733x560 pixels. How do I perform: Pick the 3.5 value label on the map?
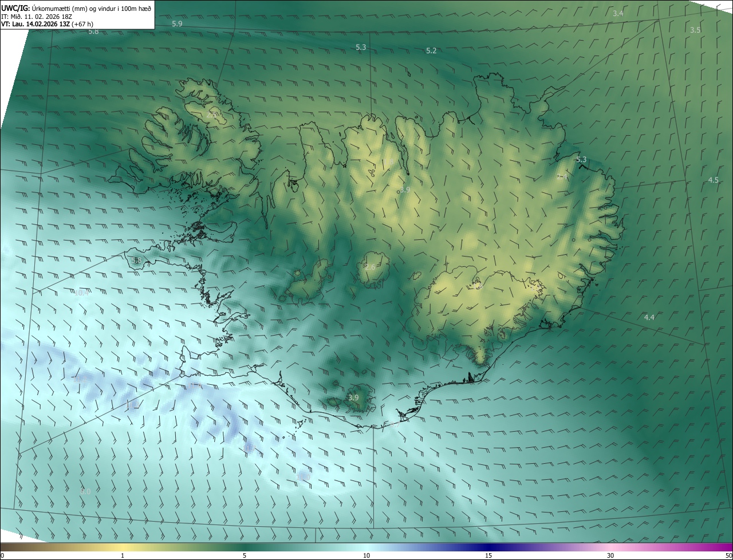tap(695, 30)
